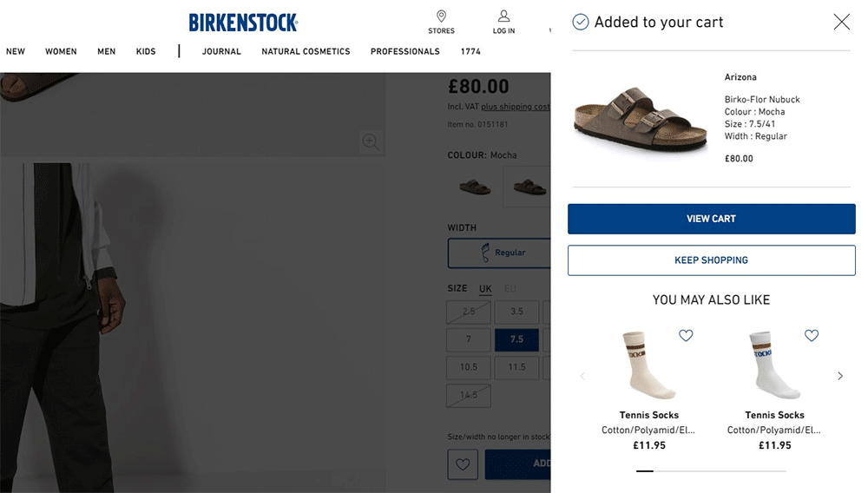
Task: Show previous recommended products
Action: (x=582, y=376)
